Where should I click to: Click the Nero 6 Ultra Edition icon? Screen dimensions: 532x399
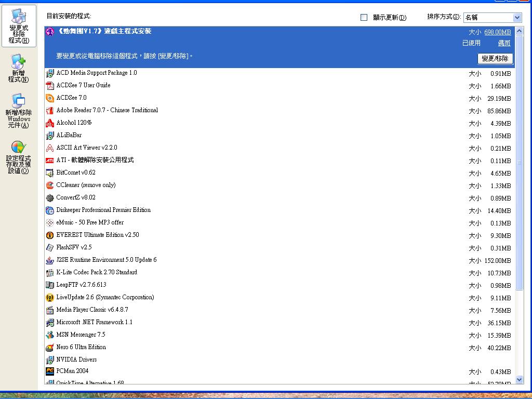50,348
